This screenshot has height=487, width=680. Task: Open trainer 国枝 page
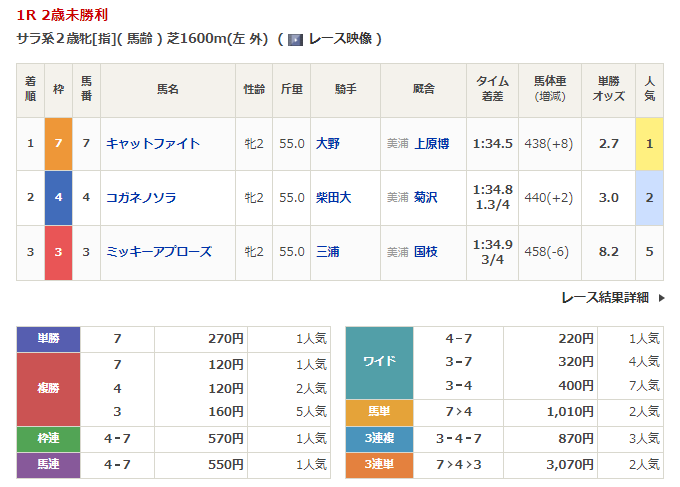pyautogui.click(x=425, y=252)
